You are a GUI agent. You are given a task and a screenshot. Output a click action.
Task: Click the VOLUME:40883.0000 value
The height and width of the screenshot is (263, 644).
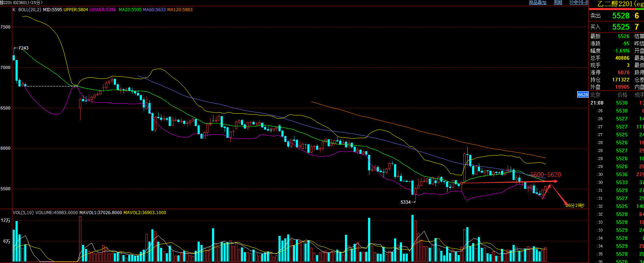tap(56, 213)
